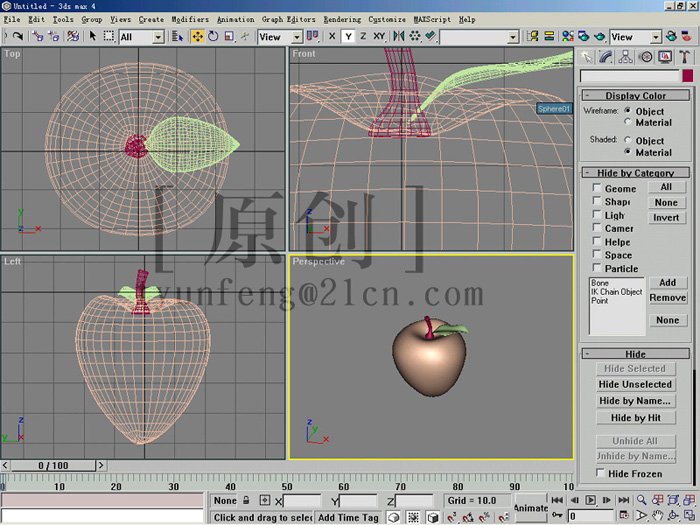
Task: Open the Utilities hammer panel tab
Action: (684, 57)
